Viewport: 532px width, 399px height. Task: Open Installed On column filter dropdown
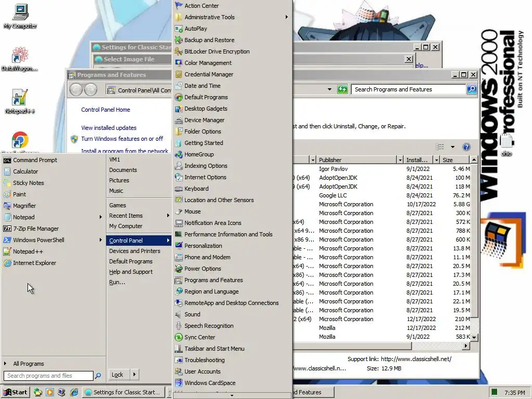point(436,160)
